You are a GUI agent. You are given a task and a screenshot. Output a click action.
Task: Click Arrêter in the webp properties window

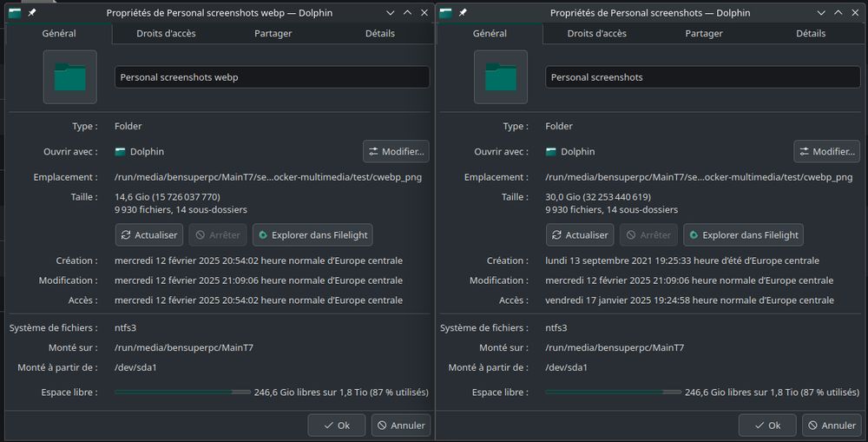(218, 234)
